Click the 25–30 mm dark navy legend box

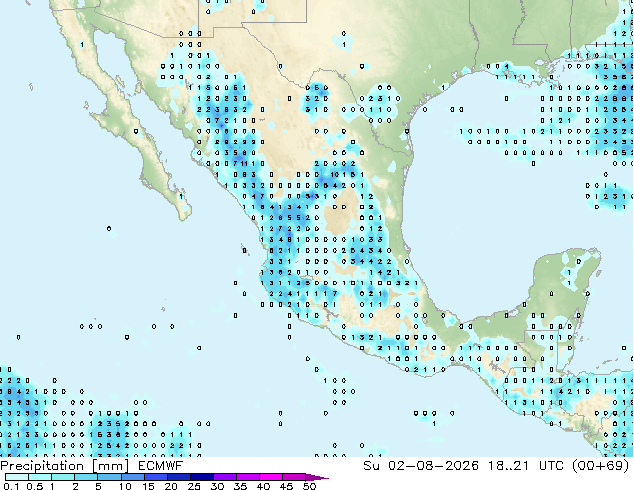tap(202, 477)
